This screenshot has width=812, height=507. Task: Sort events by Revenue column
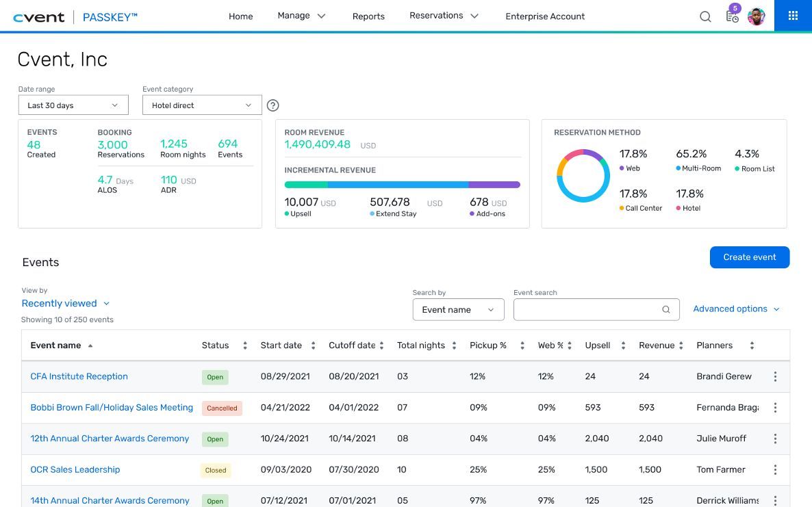tap(681, 346)
